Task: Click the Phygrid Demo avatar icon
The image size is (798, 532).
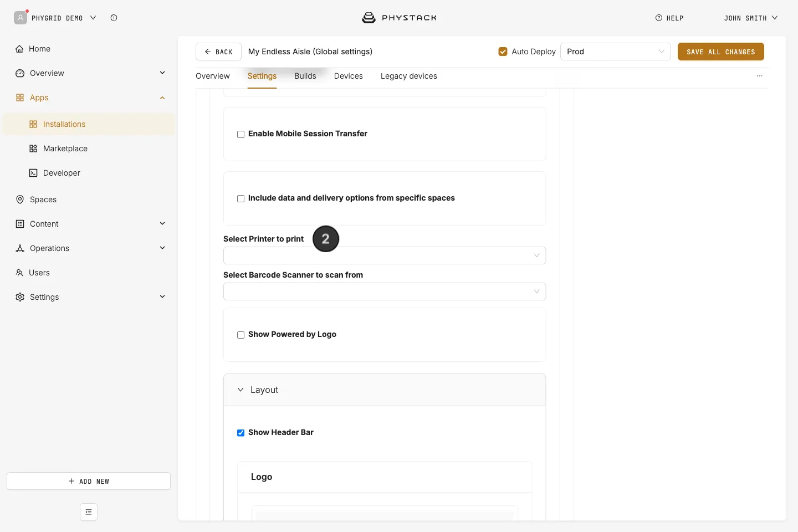Action: click(x=21, y=18)
